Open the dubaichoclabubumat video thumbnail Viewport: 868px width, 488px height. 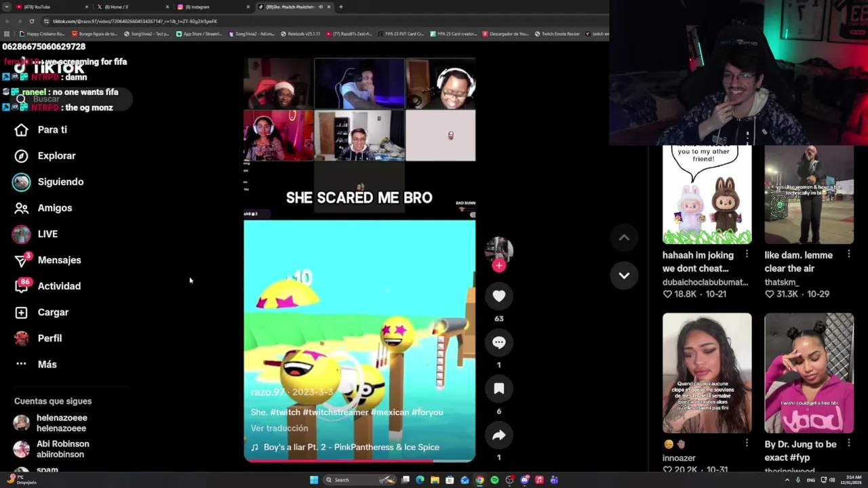(x=707, y=194)
